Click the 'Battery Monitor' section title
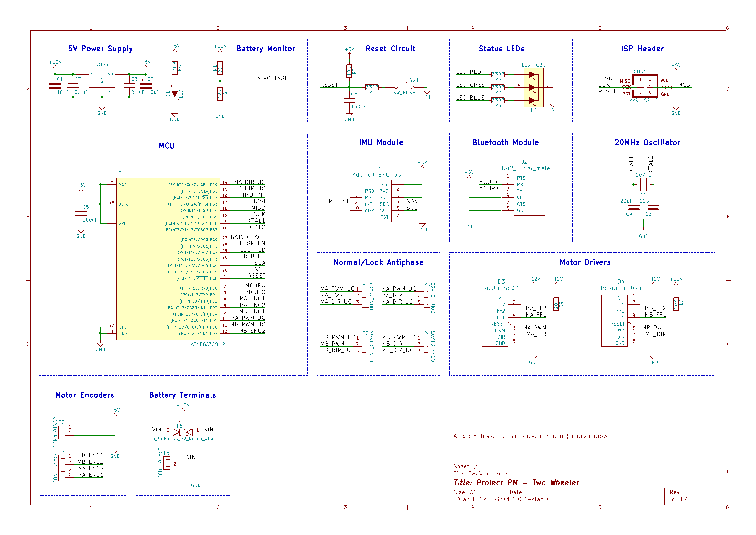 point(266,49)
